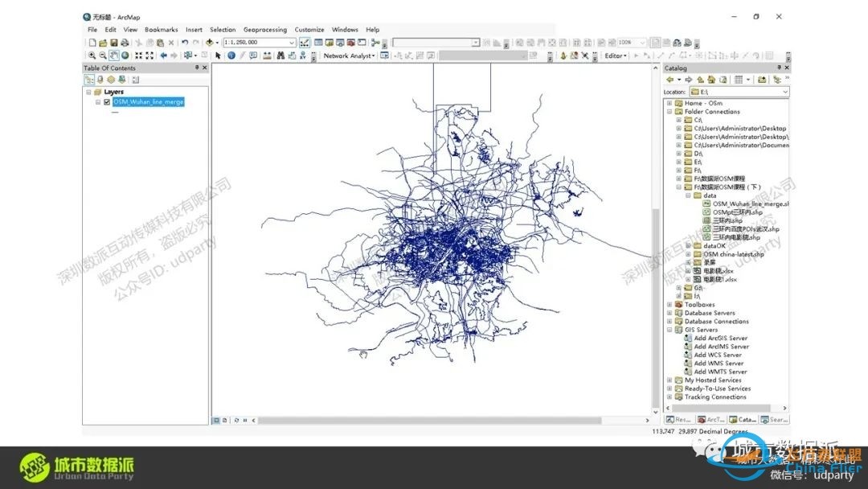This screenshot has width=868, height=489.
Task: Collapse the Folder Connections tree node
Action: (669, 111)
